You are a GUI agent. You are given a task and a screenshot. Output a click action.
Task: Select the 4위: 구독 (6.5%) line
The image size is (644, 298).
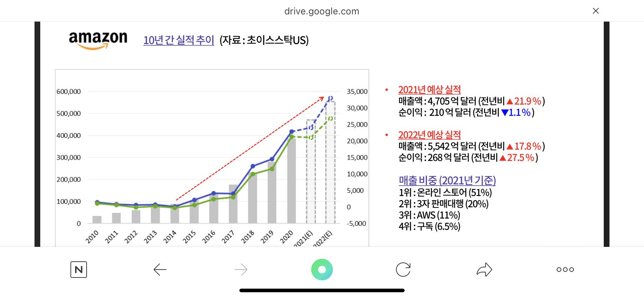[x=429, y=227]
